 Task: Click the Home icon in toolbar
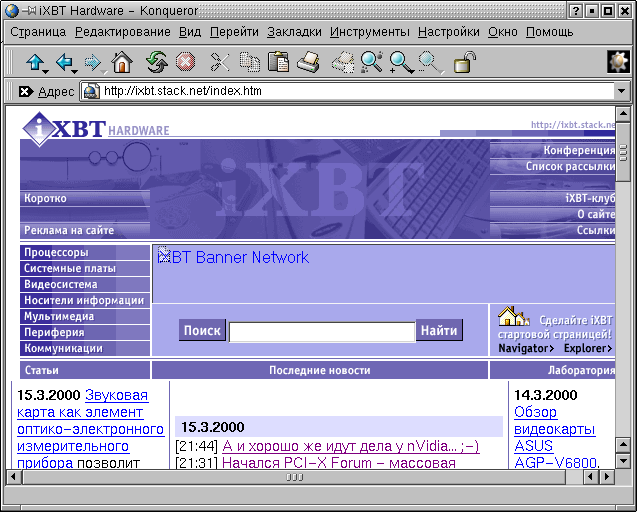coord(121,63)
